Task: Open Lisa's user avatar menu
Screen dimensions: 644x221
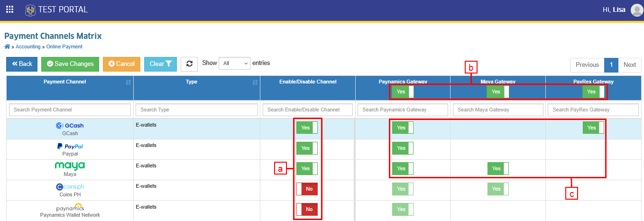Action: point(637,10)
